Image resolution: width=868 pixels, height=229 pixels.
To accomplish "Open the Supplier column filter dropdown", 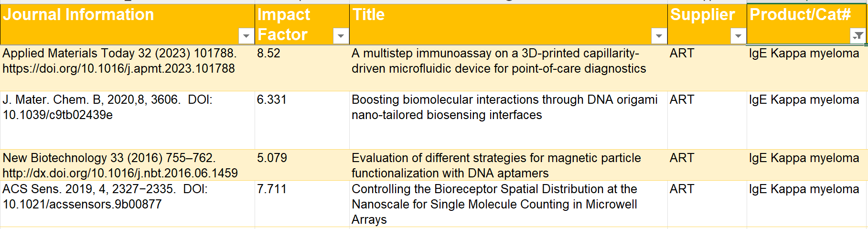I will click(x=738, y=36).
